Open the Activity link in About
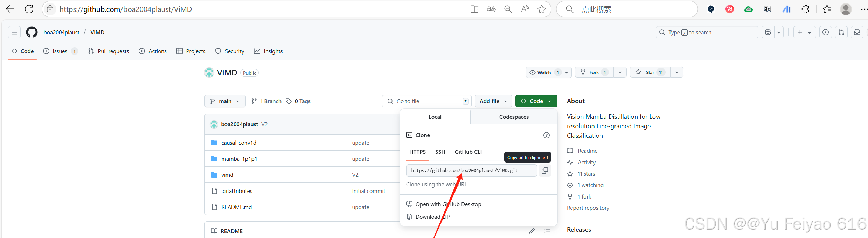 (x=586, y=163)
